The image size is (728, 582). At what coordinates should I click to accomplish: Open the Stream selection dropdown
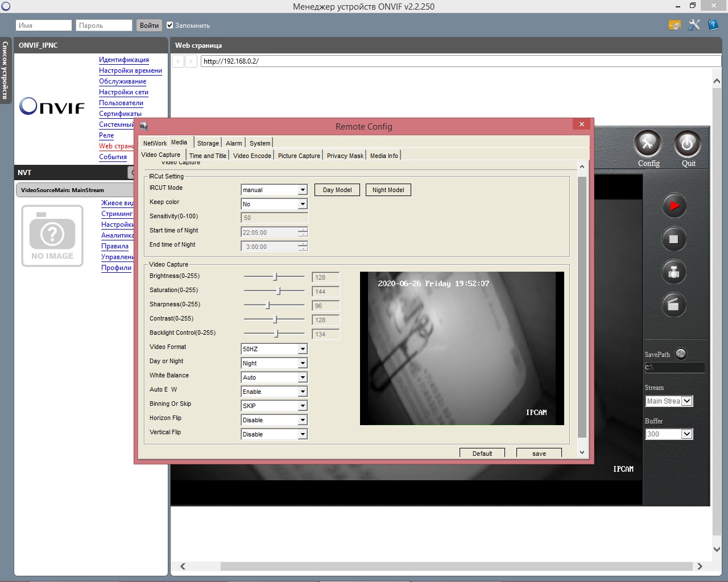coord(687,401)
